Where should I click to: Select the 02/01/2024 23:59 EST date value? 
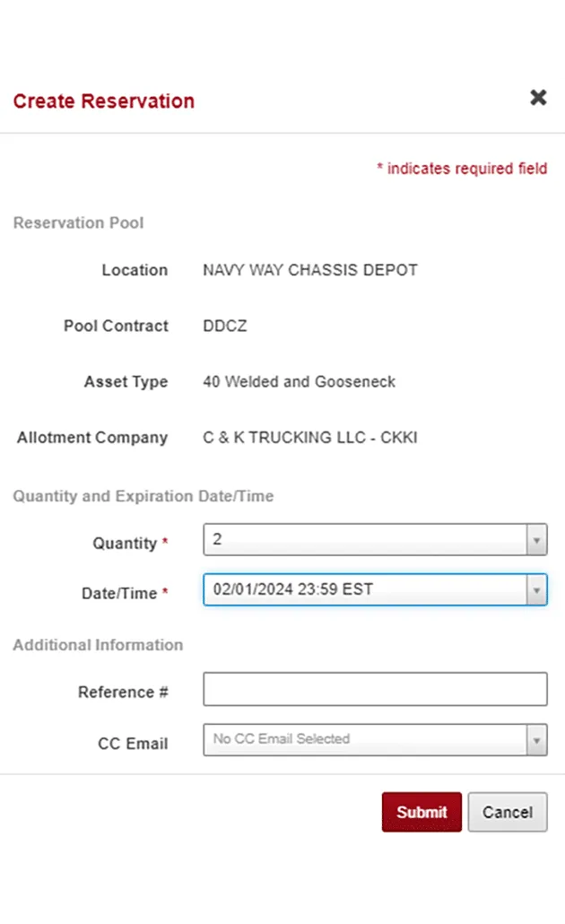point(293,589)
